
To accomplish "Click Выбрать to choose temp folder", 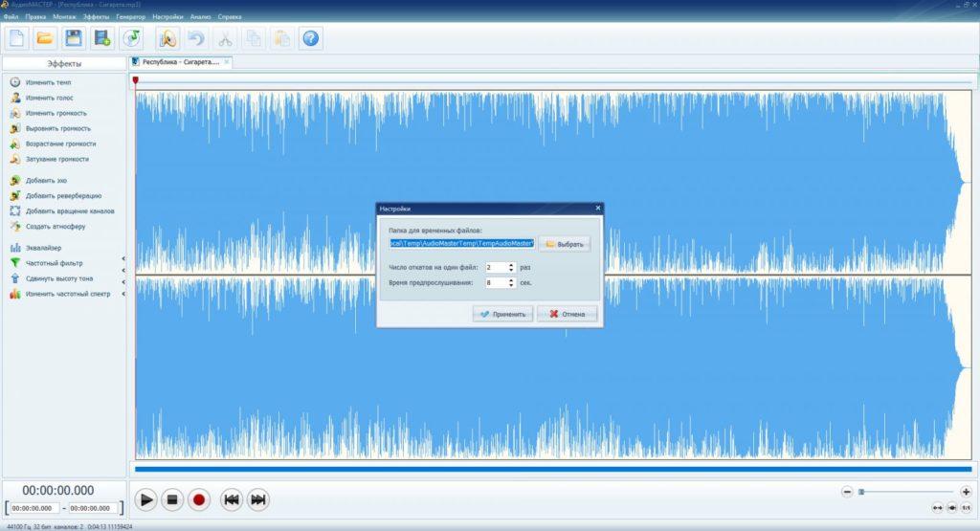I will click(565, 244).
